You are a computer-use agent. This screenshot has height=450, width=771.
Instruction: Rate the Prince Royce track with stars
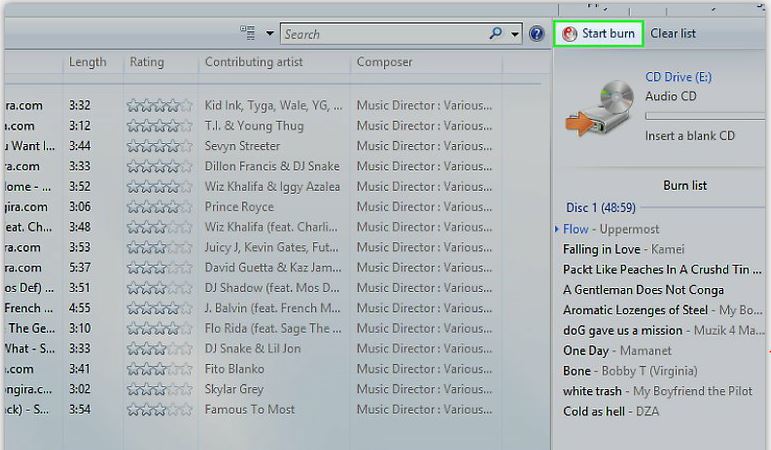tap(159, 207)
